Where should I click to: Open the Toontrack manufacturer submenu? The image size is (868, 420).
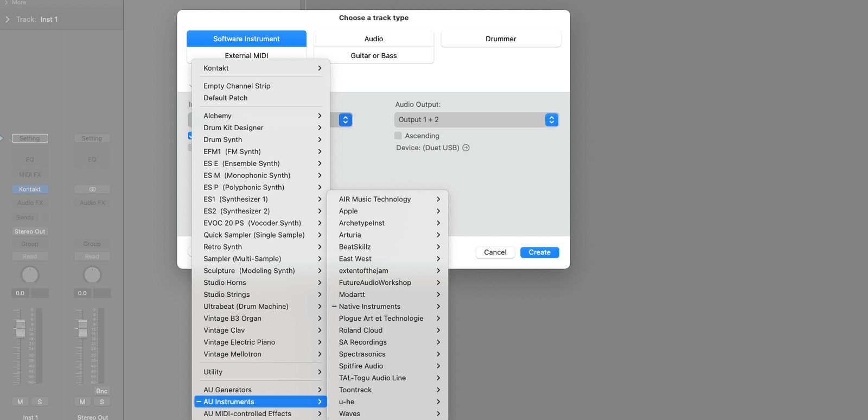(x=387, y=390)
